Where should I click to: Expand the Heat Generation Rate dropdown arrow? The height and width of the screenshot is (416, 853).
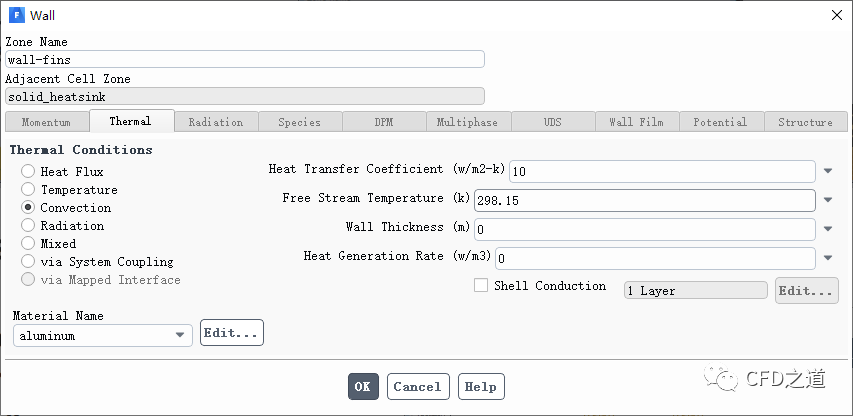[x=828, y=258]
